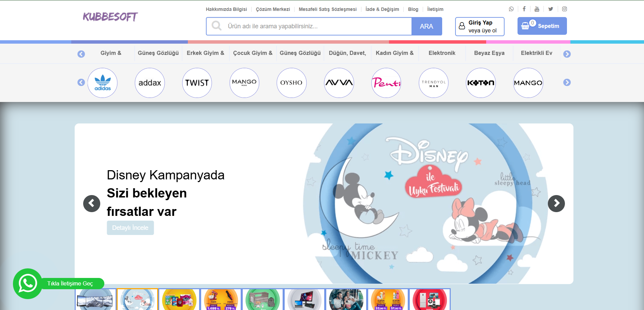Go to next banner slide
The width and height of the screenshot is (644, 310).
(x=556, y=204)
